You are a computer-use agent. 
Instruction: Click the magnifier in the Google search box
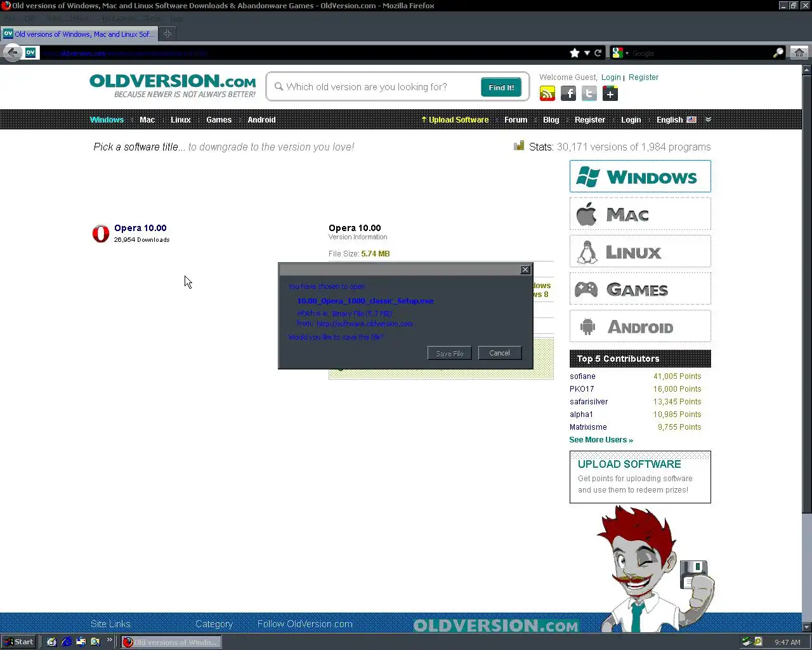778,53
